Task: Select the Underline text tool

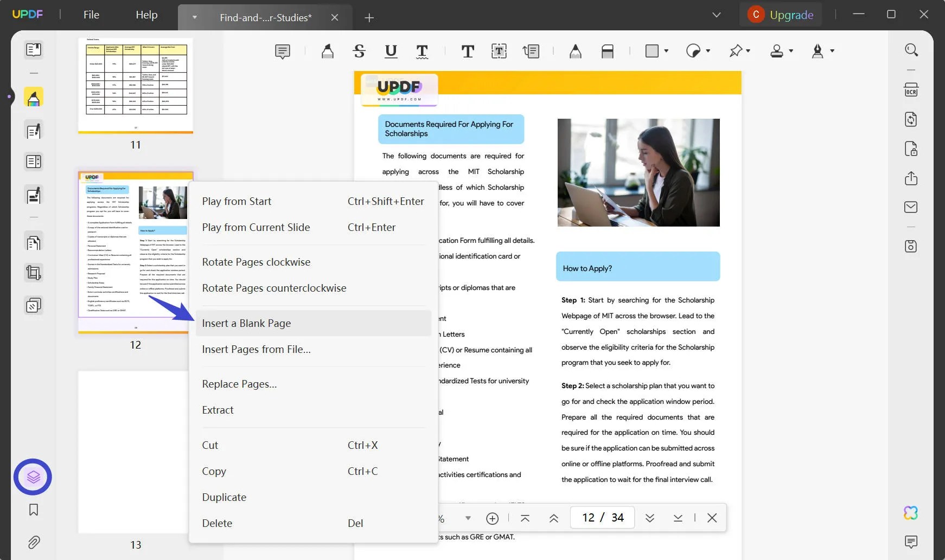Action: (391, 51)
